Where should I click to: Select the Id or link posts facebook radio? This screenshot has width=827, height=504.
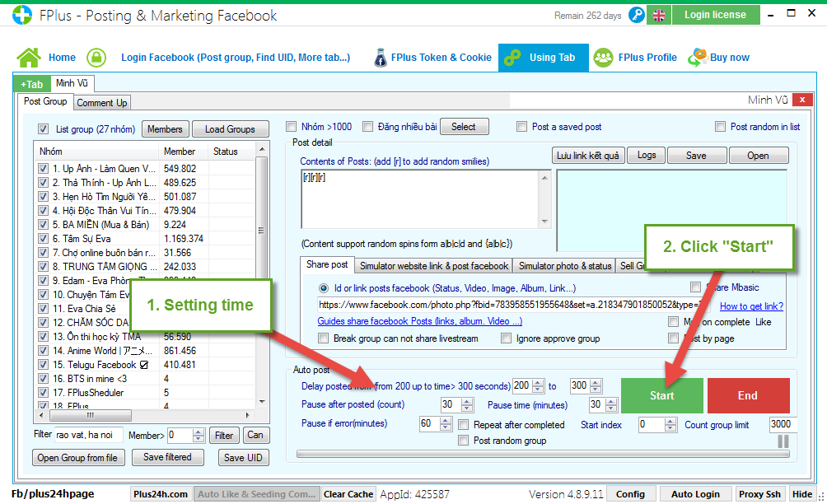point(324,288)
